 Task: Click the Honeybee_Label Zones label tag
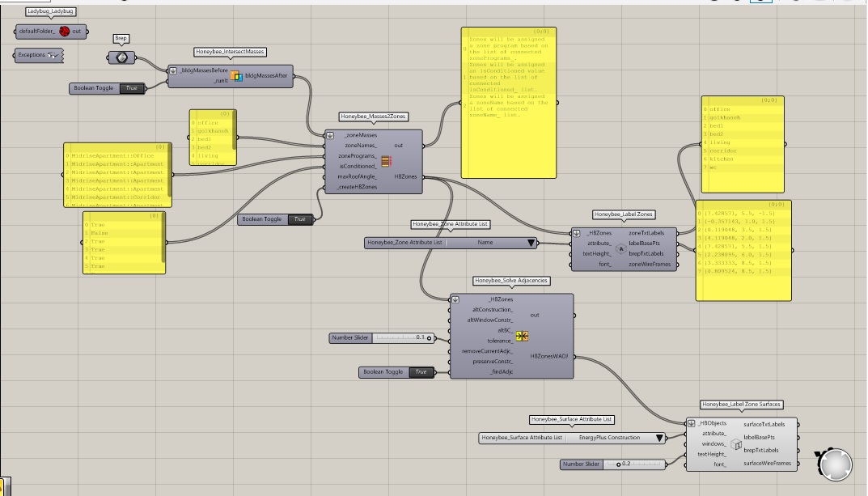624,214
